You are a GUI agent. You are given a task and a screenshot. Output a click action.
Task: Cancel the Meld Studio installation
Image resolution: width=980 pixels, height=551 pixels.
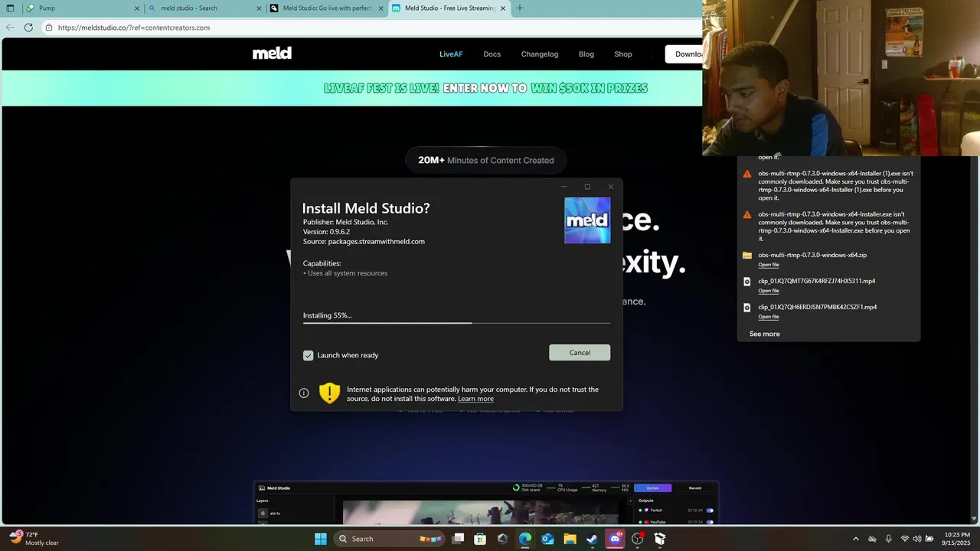(580, 353)
